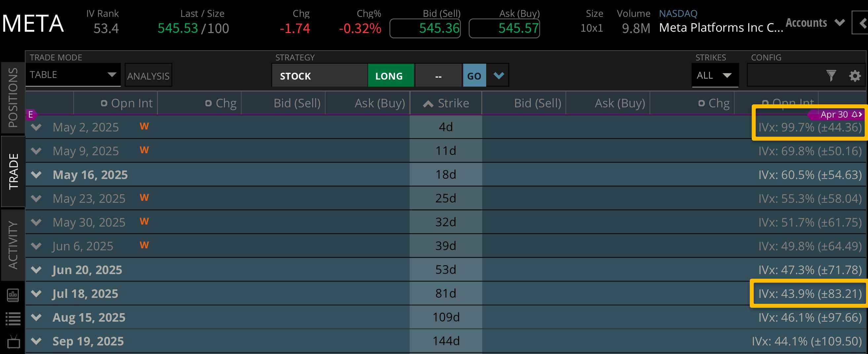Image resolution: width=868 pixels, height=354 pixels.
Task: Click the chart icon in left sidebar
Action: (x=13, y=295)
